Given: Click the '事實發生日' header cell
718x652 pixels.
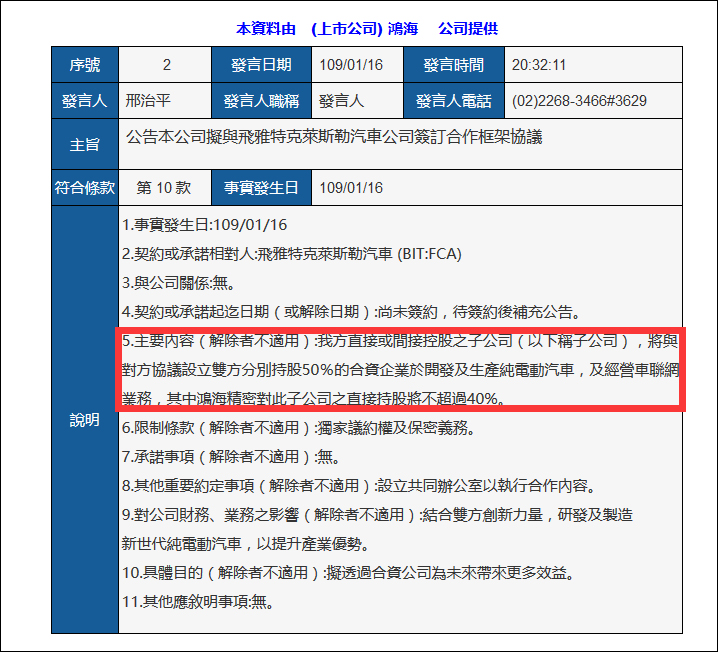Looking at the screenshot, I should (x=261, y=188).
